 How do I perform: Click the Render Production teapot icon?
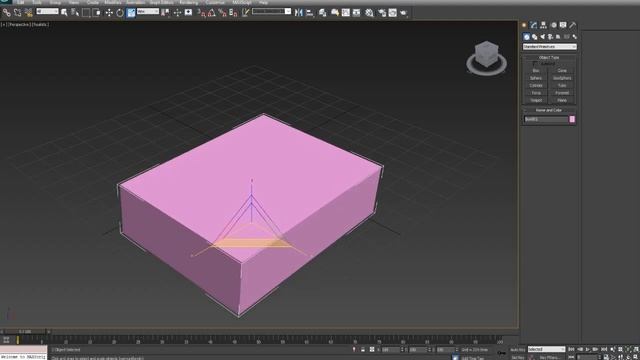(403, 13)
